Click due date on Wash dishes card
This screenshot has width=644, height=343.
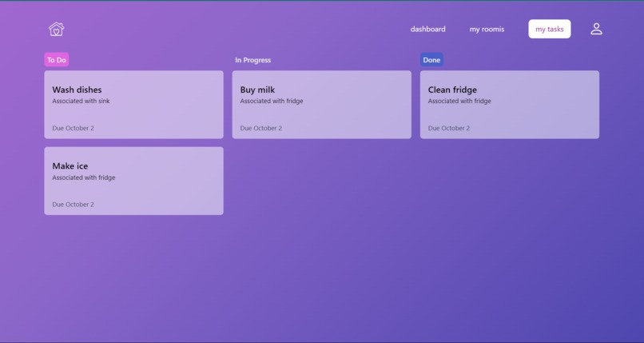coord(73,128)
